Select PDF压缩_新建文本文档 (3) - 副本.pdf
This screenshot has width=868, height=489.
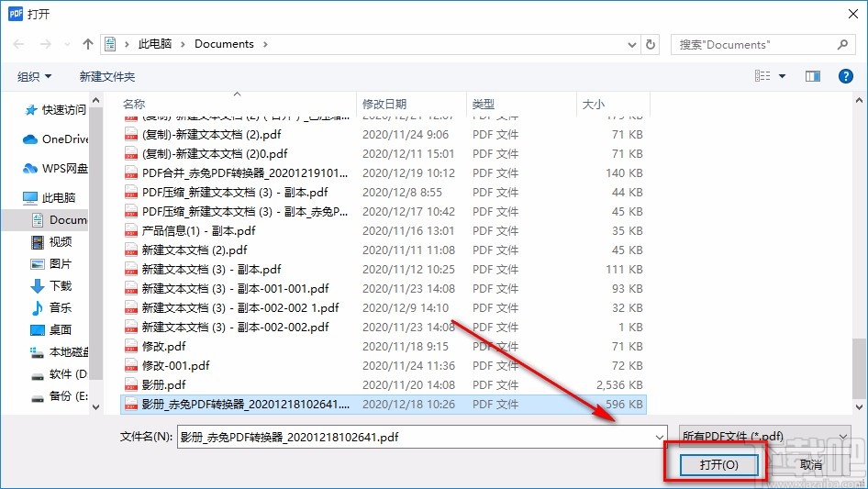coord(383,192)
